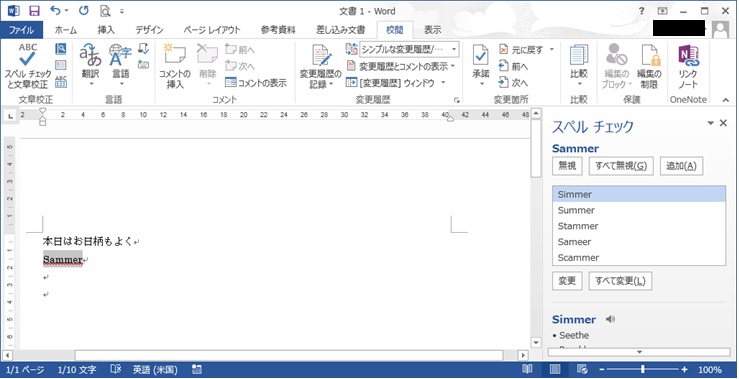Image resolution: width=739 pixels, height=379 pixels.
Task: Toggle track changes recording (変更履歴の記録)
Action: pos(320,66)
